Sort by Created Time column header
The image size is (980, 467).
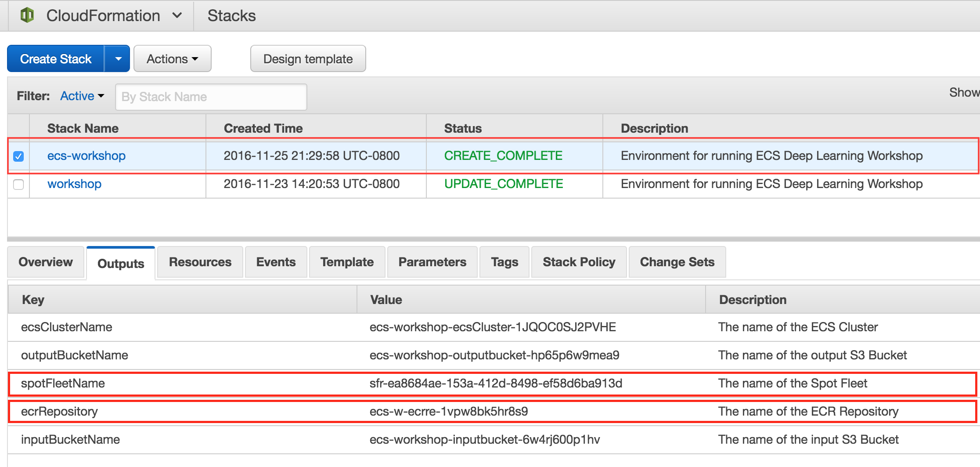click(x=263, y=128)
